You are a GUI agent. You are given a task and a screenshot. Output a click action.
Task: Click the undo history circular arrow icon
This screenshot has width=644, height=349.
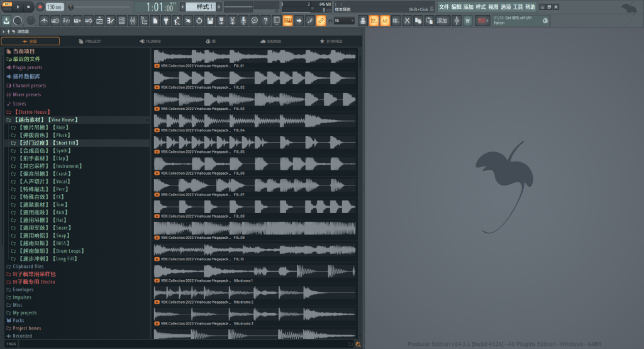(199, 21)
